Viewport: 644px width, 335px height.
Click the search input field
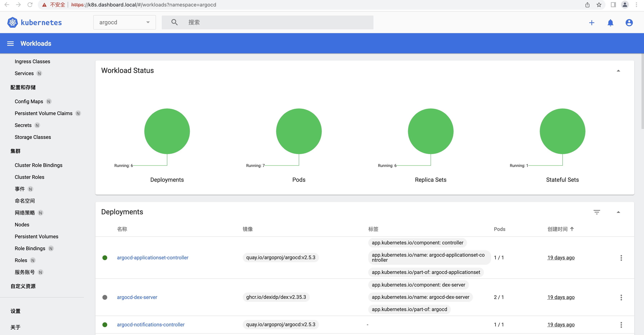click(267, 22)
